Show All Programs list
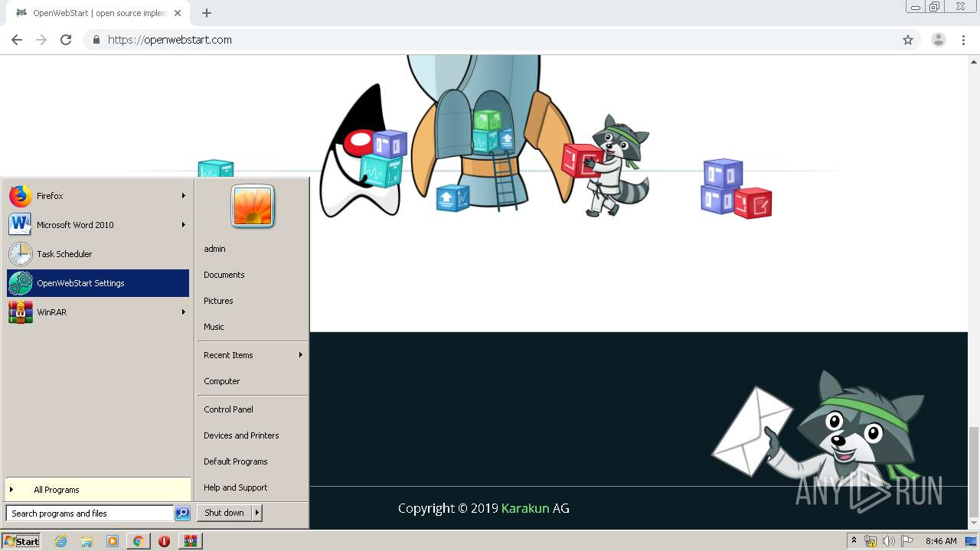 pos(97,490)
